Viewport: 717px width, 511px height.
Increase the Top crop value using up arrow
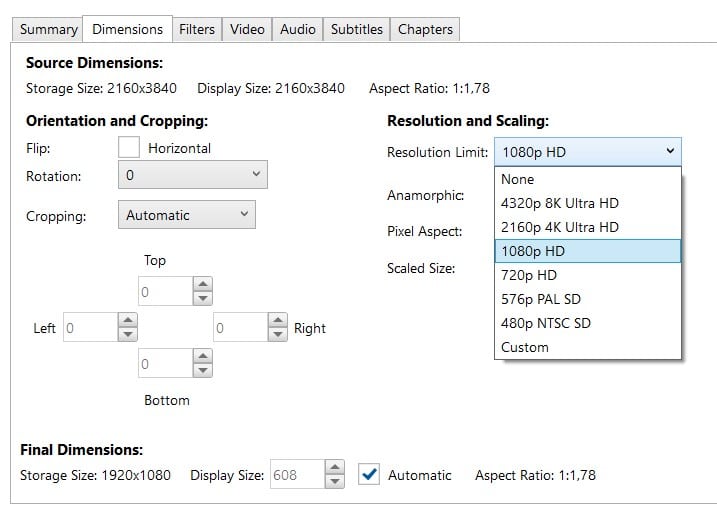pos(203,285)
